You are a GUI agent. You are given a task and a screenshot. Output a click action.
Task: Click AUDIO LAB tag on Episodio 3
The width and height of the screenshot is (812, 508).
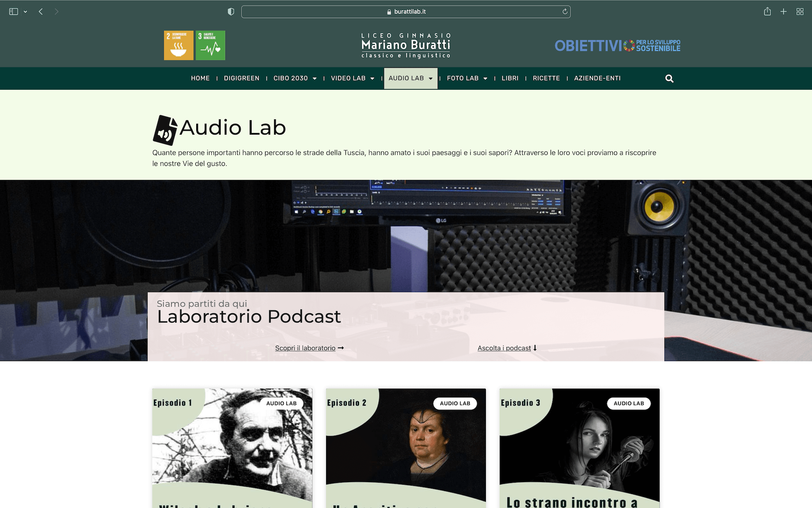click(x=629, y=403)
